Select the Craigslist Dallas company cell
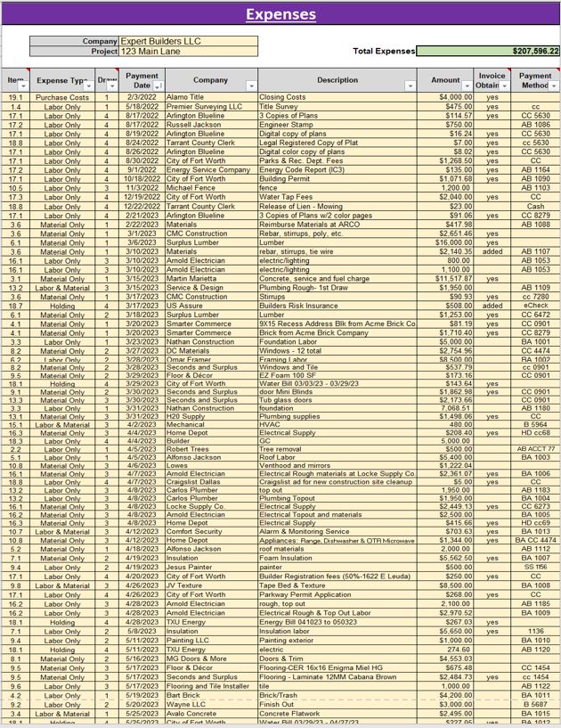This screenshot has width=561, height=728. [212, 482]
